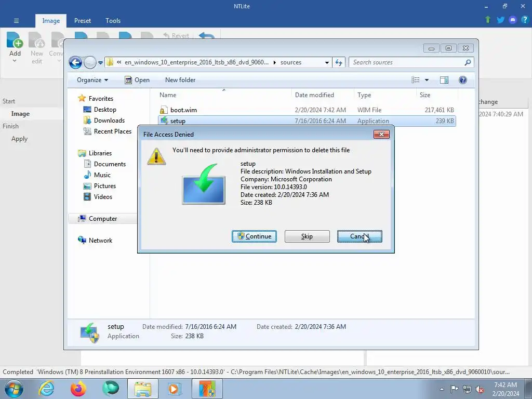This screenshot has width=532, height=399.
Task: Open the Documents library
Action: pos(110,164)
